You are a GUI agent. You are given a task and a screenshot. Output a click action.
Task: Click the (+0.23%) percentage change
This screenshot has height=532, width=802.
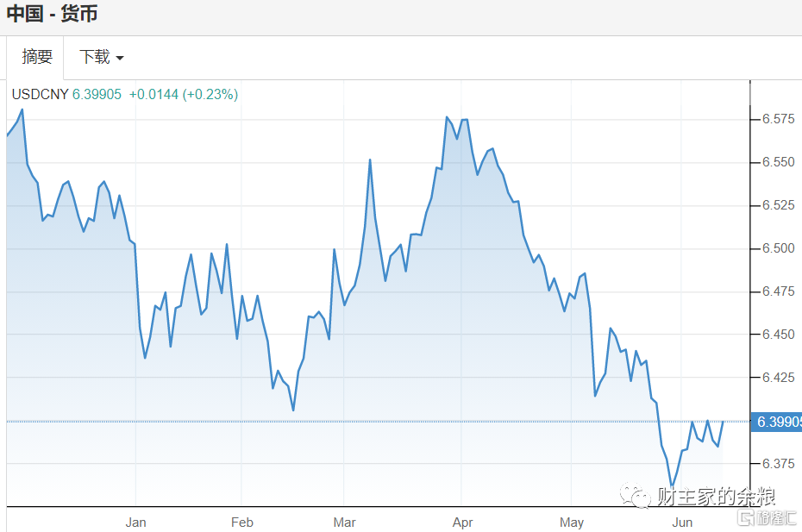pyautogui.click(x=210, y=94)
